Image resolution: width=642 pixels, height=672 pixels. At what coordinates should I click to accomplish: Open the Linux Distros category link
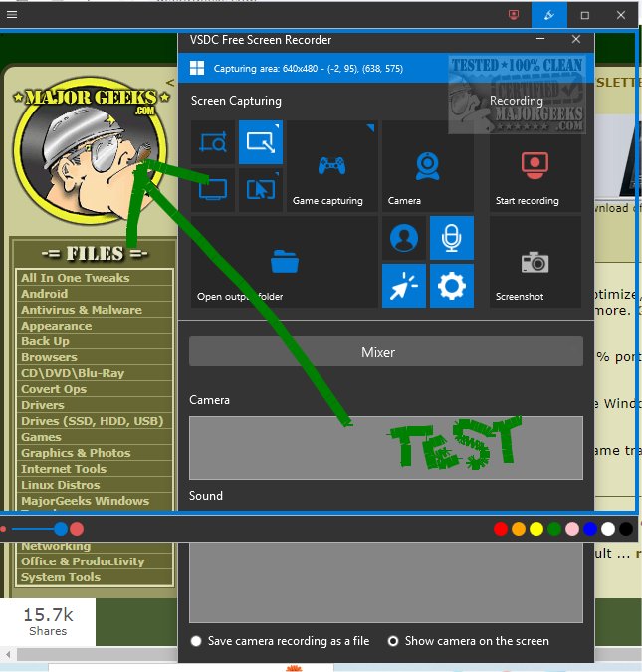click(x=61, y=485)
